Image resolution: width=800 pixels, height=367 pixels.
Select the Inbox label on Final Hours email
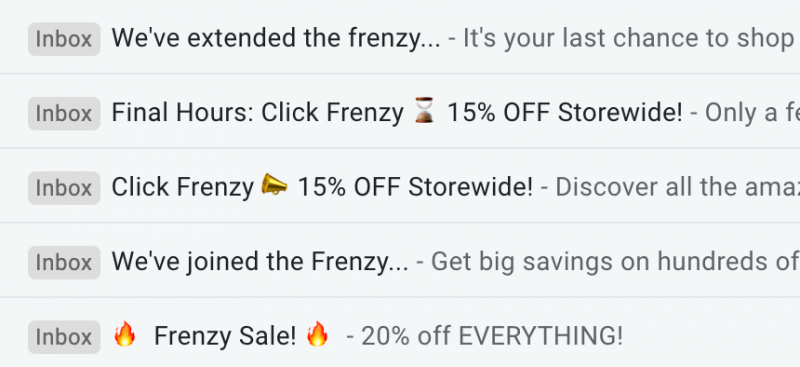[x=64, y=113]
